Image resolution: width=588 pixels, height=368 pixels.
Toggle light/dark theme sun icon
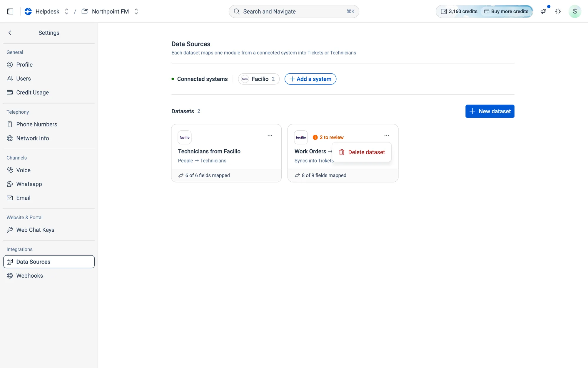(558, 11)
